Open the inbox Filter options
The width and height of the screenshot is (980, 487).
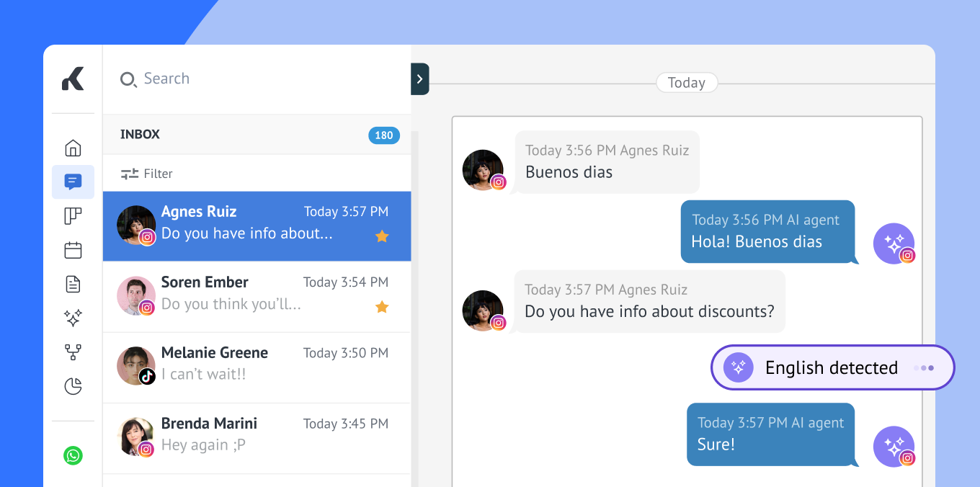(x=147, y=174)
